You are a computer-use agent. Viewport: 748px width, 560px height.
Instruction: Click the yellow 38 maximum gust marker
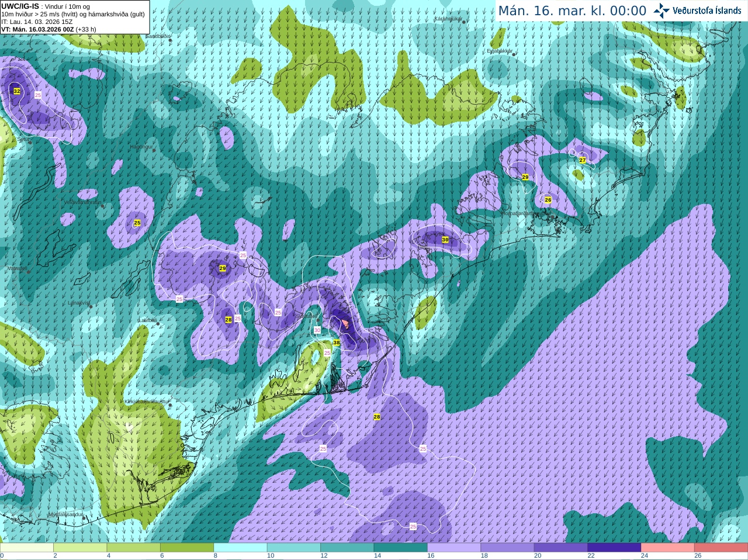pyautogui.click(x=336, y=343)
